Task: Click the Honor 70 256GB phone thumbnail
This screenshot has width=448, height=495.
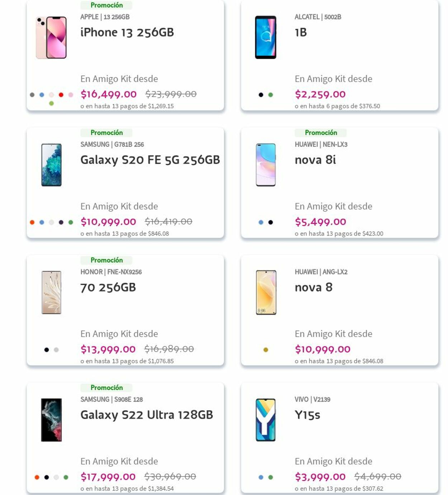Action: 51,292
